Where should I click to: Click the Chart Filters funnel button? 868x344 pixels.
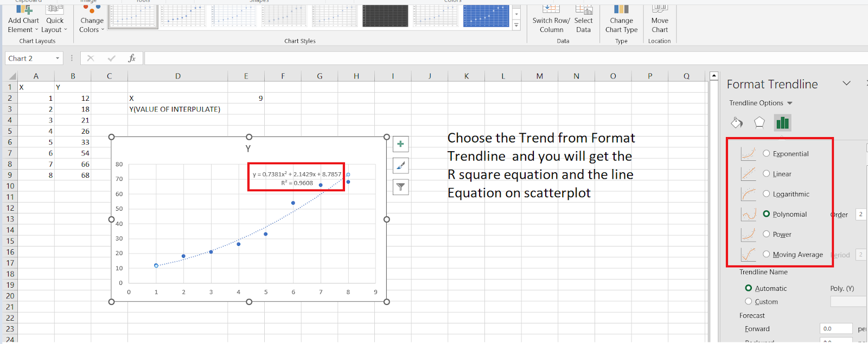[x=400, y=187]
